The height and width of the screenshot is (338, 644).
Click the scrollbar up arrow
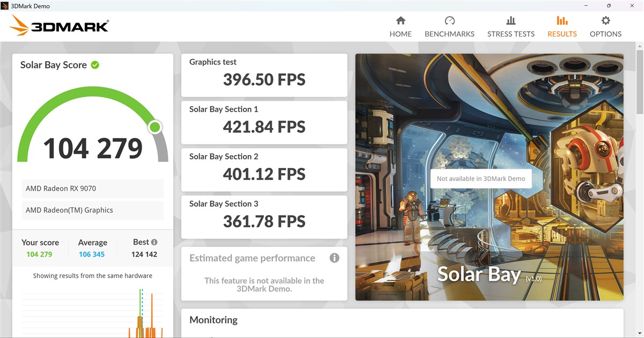click(x=639, y=46)
